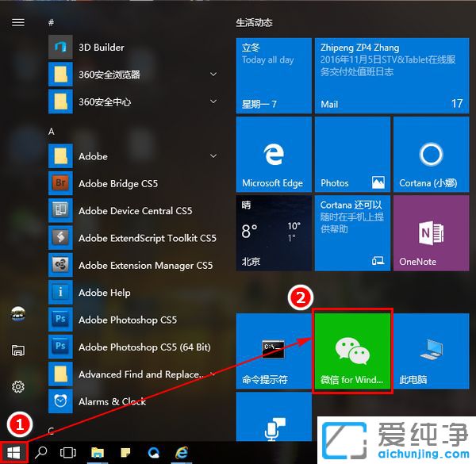Open the 命令提示符 tile
The width and height of the screenshot is (476, 464).
(x=274, y=351)
